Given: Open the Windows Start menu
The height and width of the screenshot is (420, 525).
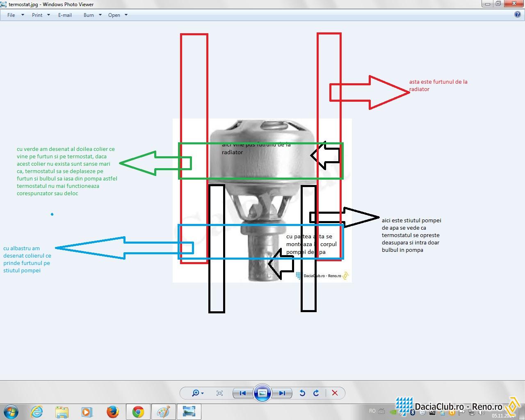Looking at the screenshot, I should tap(11, 411).
